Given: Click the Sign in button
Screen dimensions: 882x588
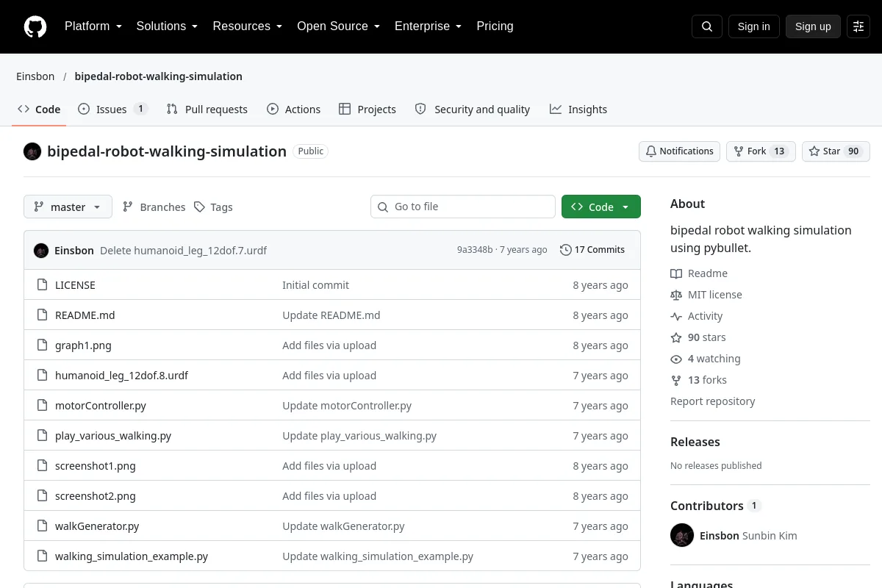Looking at the screenshot, I should pyautogui.click(x=754, y=26).
